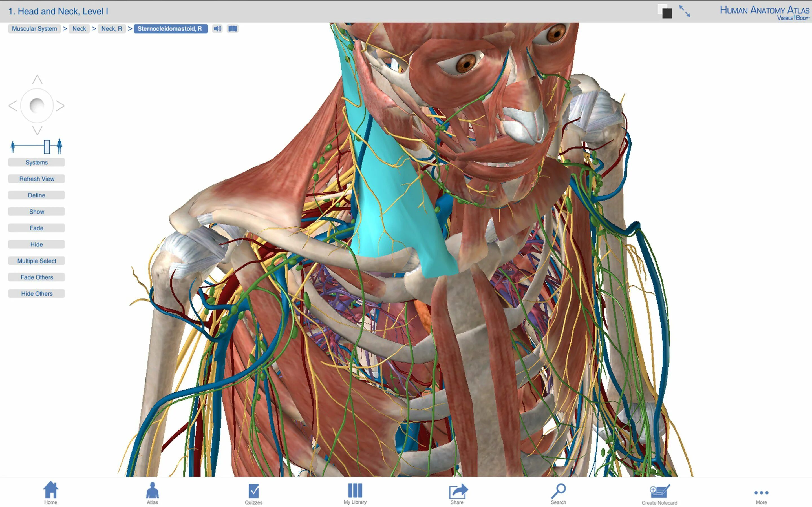Open Systems selection panel

pos(36,162)
